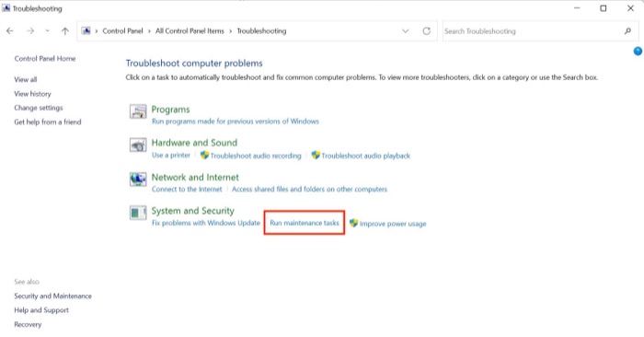
Task: Open help with the blue question icon
Action: point(638,51)
